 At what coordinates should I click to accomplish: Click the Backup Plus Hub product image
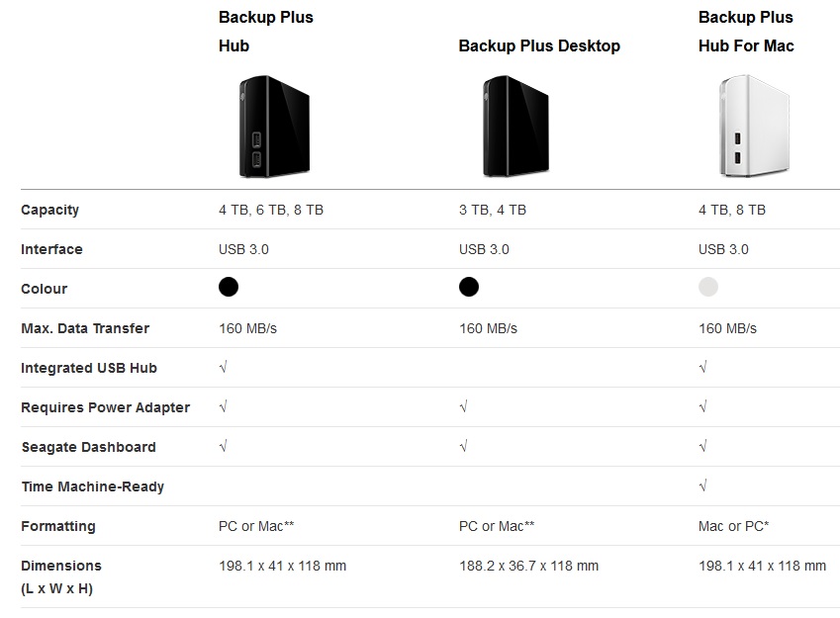coord(274,127)
